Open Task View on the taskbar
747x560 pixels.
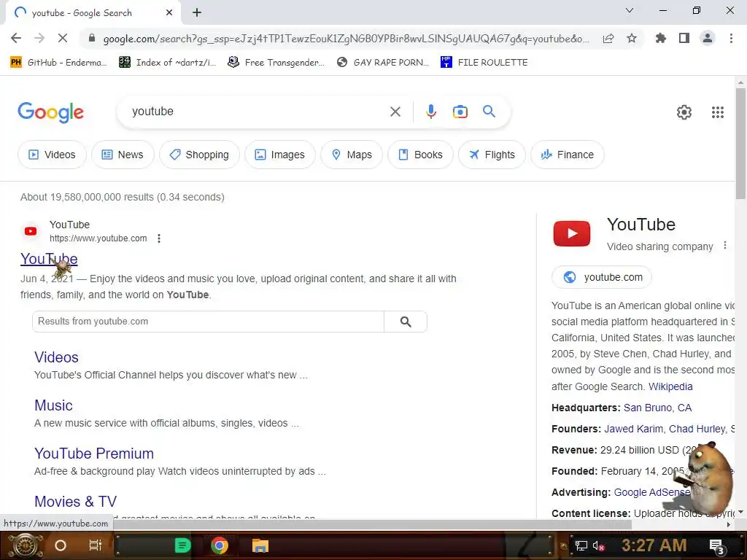96,545
